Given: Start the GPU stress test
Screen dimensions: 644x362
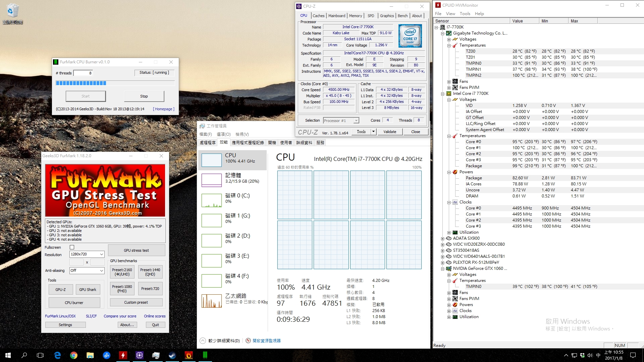Looking at the screenshot, I should point(136,250).
